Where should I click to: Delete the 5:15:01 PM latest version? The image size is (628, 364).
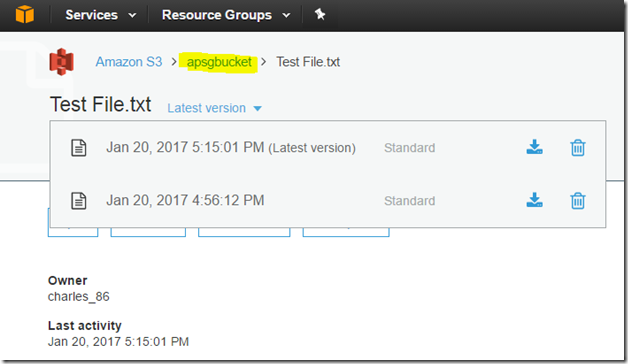click(x=578, y=147)
